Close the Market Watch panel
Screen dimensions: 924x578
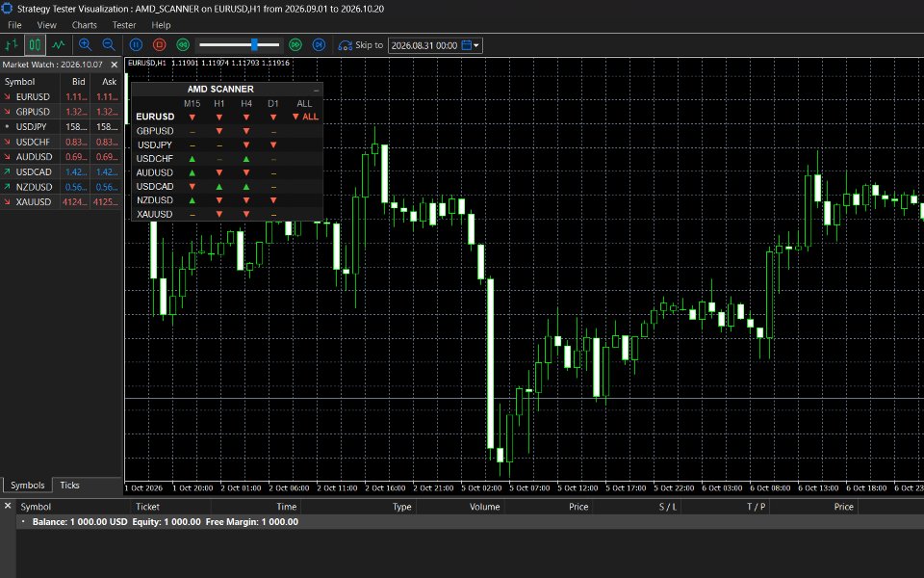pos(115,65)
